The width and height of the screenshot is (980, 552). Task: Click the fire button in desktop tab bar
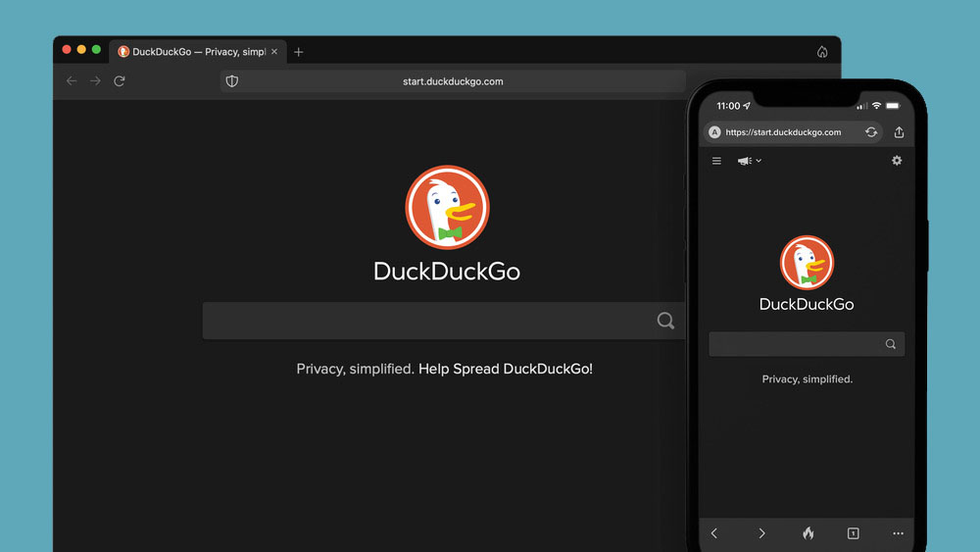822,52
